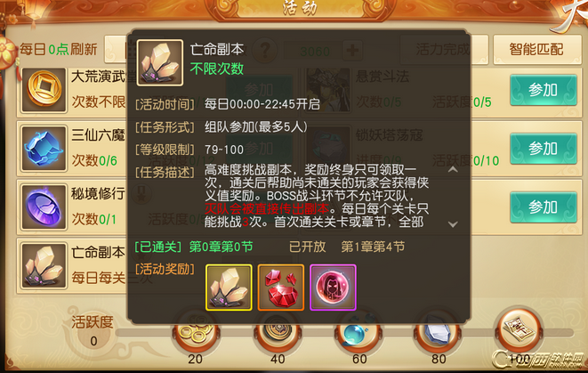Claim the 80 activity silver crystal reward
This screenshot has height=373, width=588.
(438, 332)
